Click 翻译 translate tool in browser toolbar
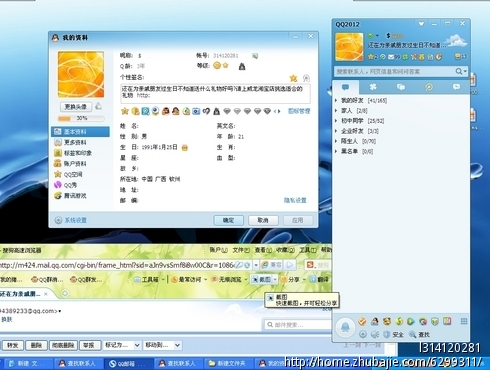This screenshot has height=370, width=490. [319, 279]
